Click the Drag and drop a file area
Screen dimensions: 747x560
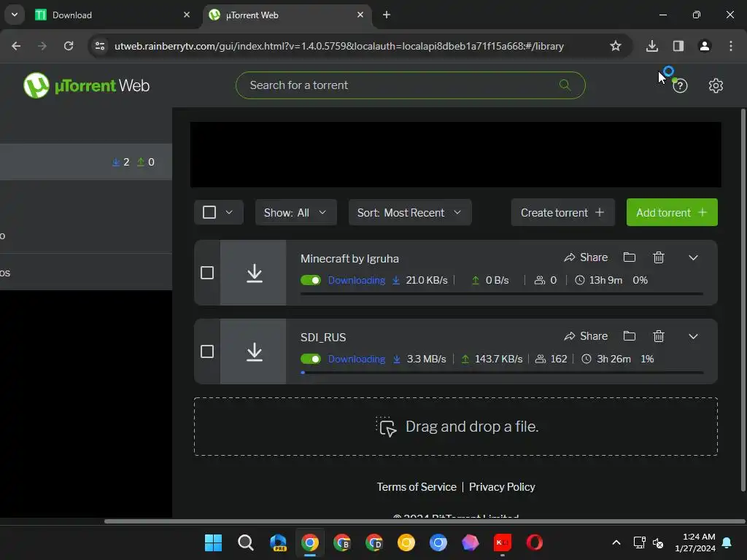455,427
